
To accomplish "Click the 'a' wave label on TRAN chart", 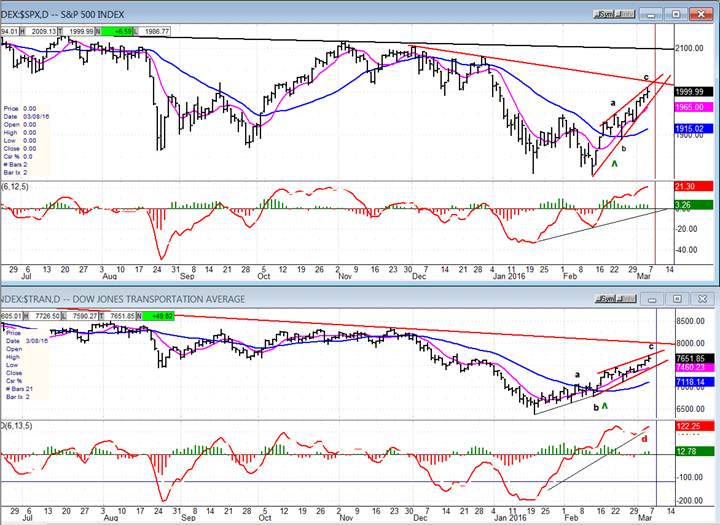I will point(577,374).
